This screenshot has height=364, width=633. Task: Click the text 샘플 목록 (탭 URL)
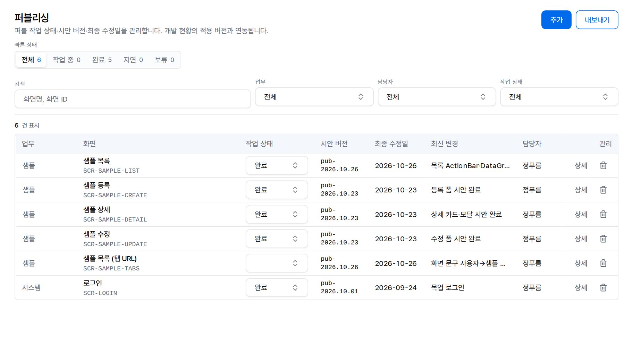point(110,259)
